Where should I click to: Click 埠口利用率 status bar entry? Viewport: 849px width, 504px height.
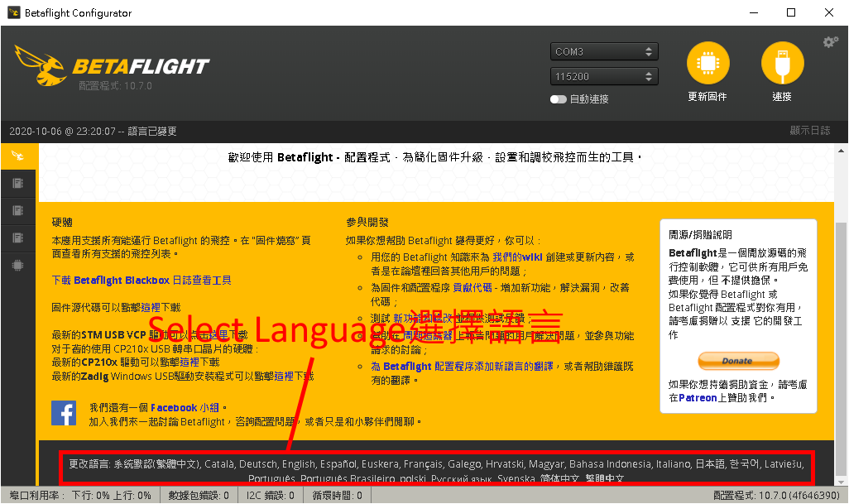tap(80, 496)
